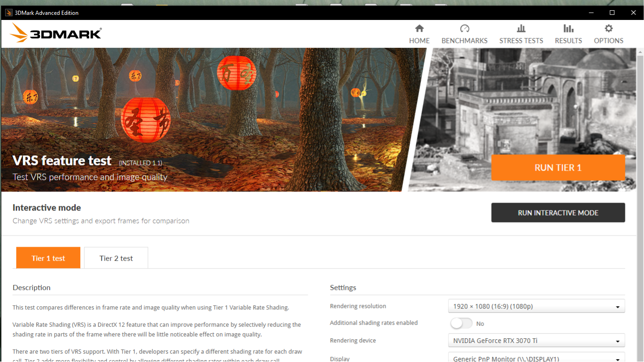The width and height of the screenshot is (644, 362).
Task: Maximize the 3DMark window
Action: coord(612,13)
